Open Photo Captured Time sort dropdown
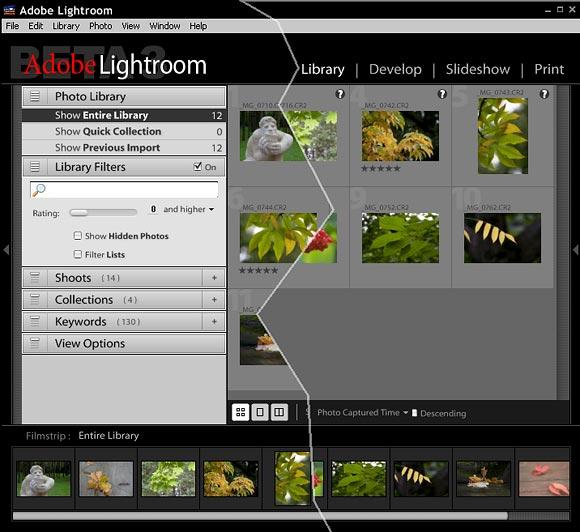The image size is (580, 532). 362,413
